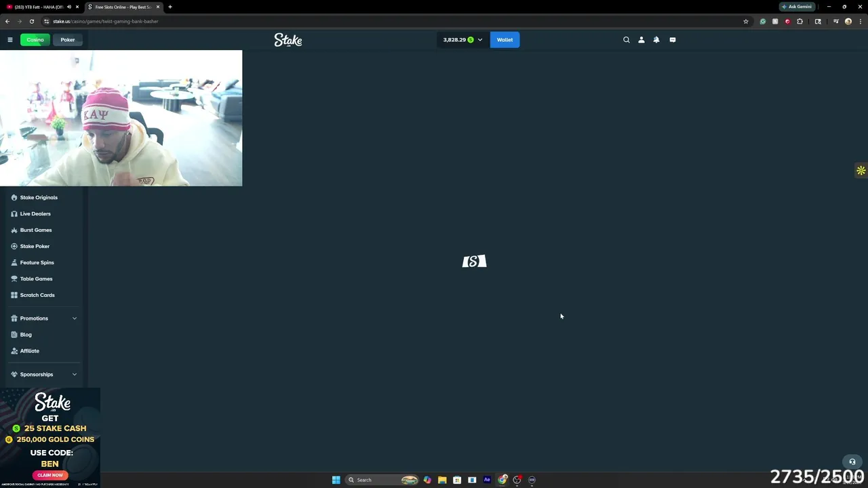Open the green Grammarly extension icon

[x=763, y=21]
